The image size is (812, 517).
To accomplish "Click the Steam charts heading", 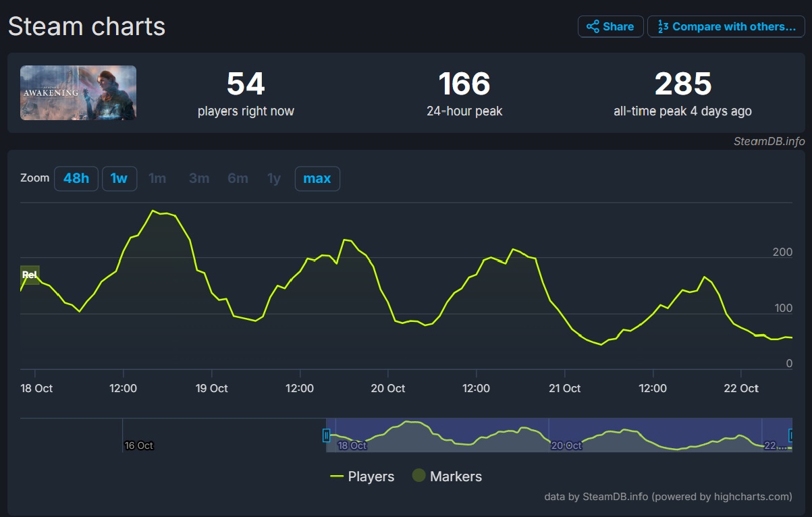I will (x=86, y=27).
